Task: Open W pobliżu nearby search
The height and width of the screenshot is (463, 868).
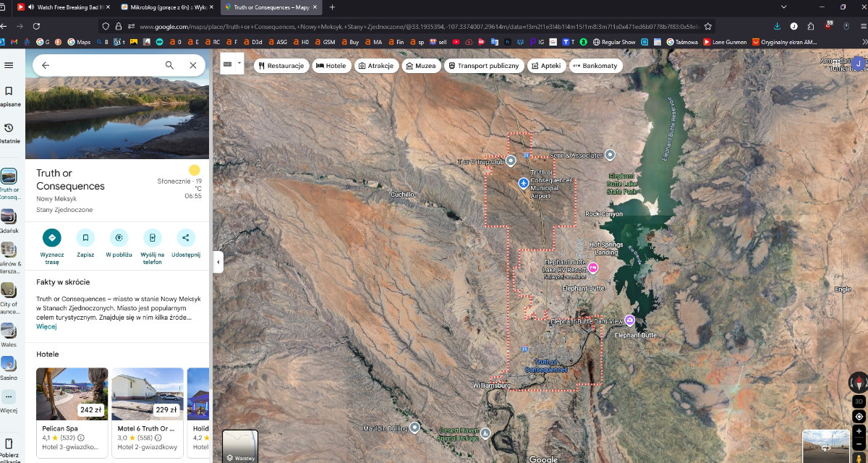Action: coord(119,237)
